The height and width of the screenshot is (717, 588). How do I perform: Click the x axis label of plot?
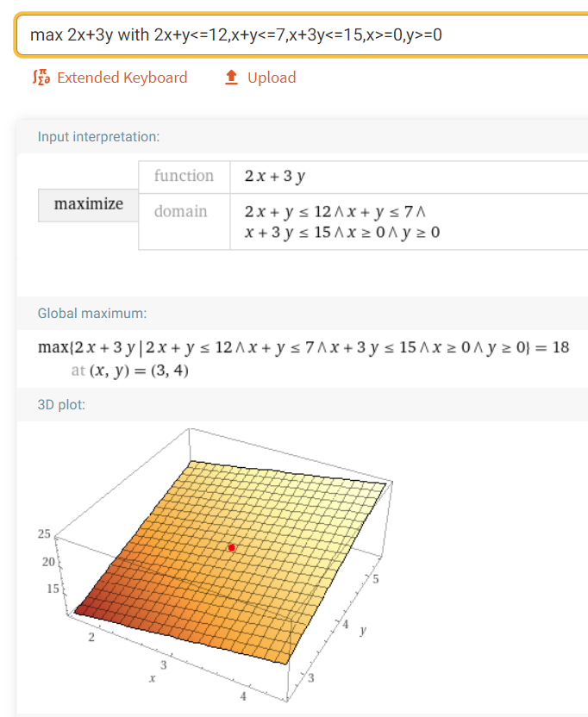click(x=153, y=678)
